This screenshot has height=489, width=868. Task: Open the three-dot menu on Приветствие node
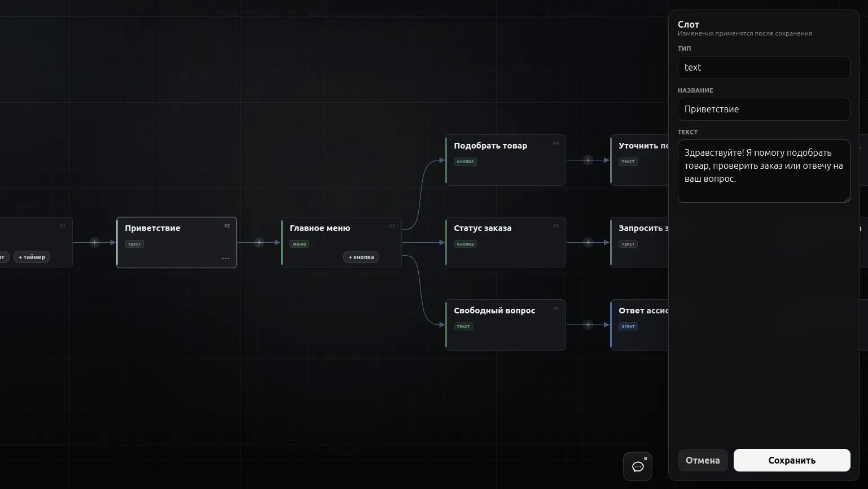[x=226, y=259]
